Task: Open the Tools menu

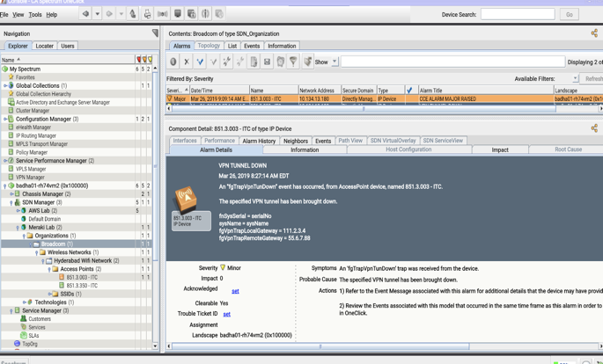Action: pyautogui.click(x=35, y=15)
